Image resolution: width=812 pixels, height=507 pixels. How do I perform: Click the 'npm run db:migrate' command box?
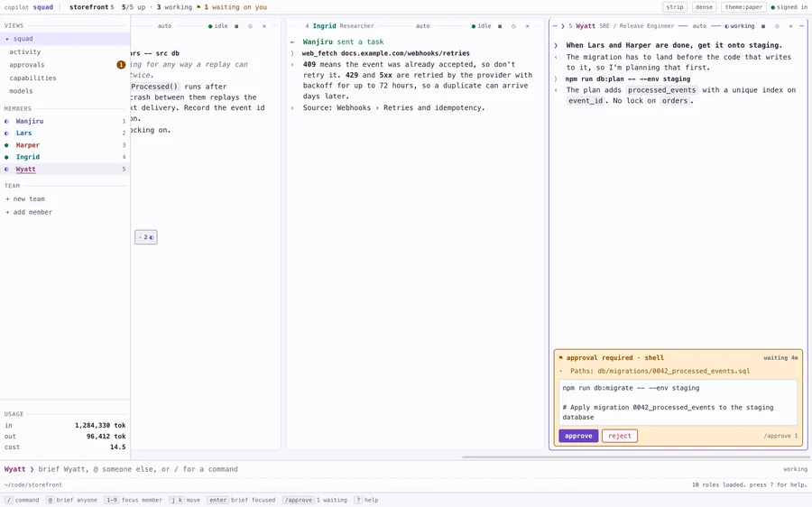tap(678, 402)
